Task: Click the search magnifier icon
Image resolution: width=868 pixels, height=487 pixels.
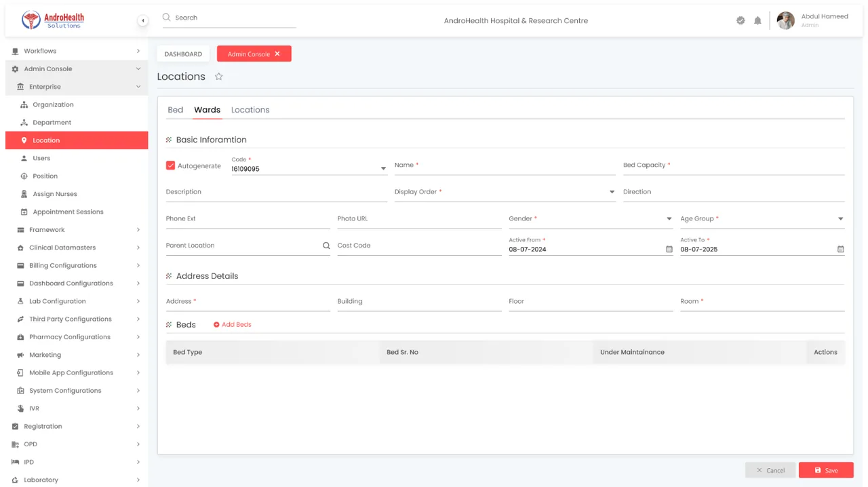Action: pos(166,18)
